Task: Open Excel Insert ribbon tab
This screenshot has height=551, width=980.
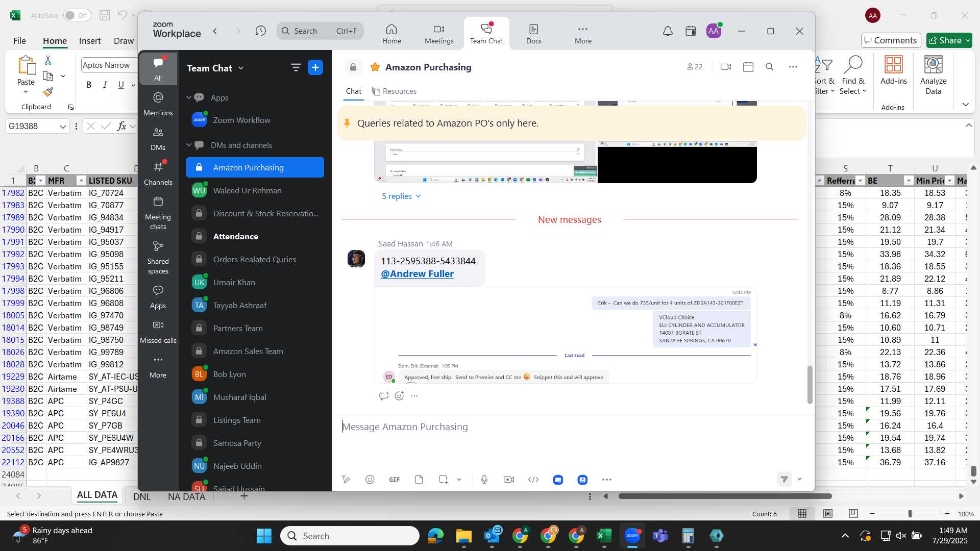Action: (90, 41)
